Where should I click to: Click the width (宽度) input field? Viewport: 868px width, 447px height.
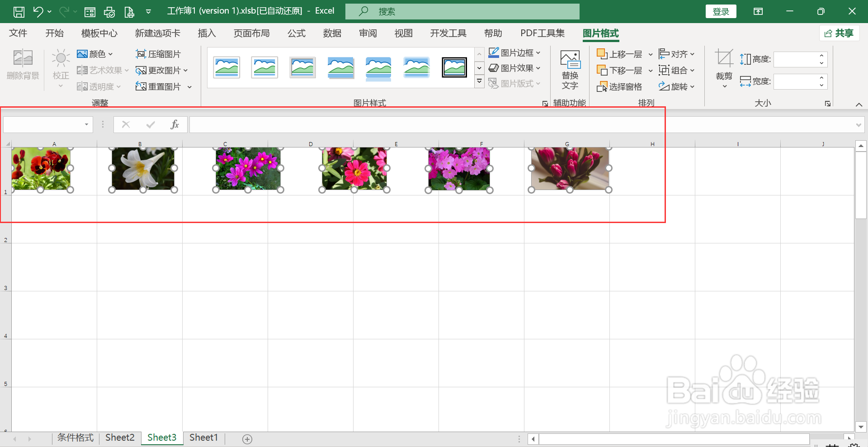point(796,81)
